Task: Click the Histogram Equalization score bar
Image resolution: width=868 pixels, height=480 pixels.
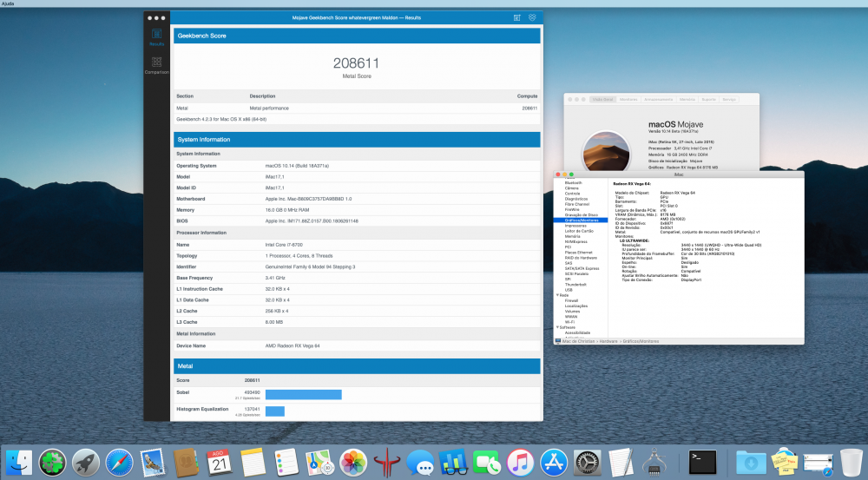Action: [274, 411]
